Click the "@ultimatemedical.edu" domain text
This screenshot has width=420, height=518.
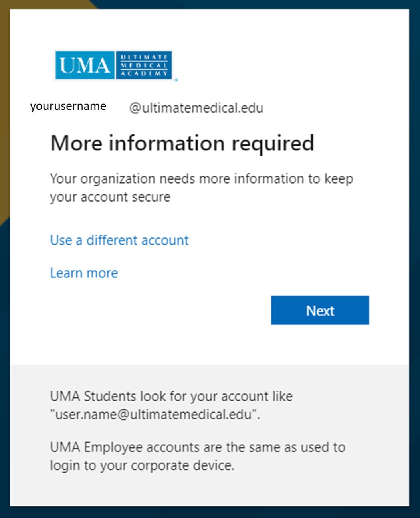coord(196,108)
